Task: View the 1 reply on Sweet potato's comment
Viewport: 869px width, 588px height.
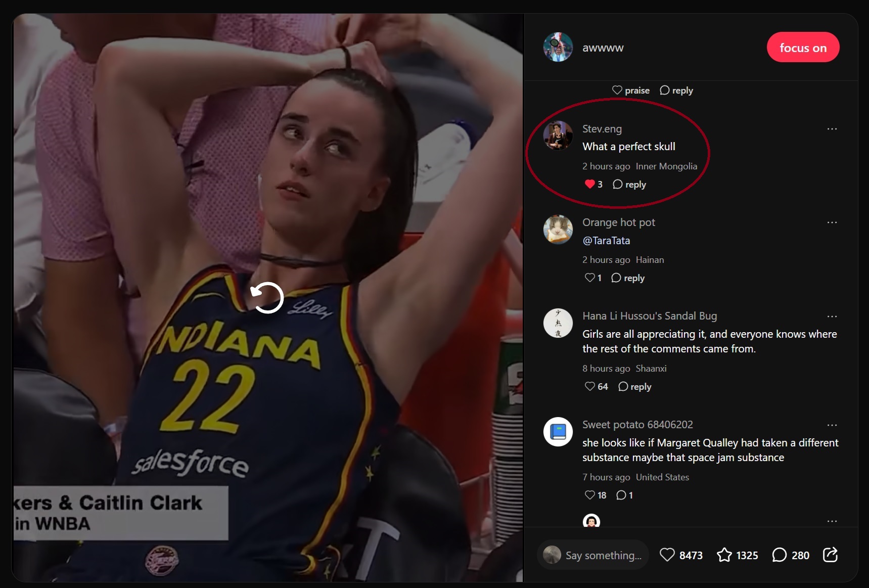Action: click(625, 495)
